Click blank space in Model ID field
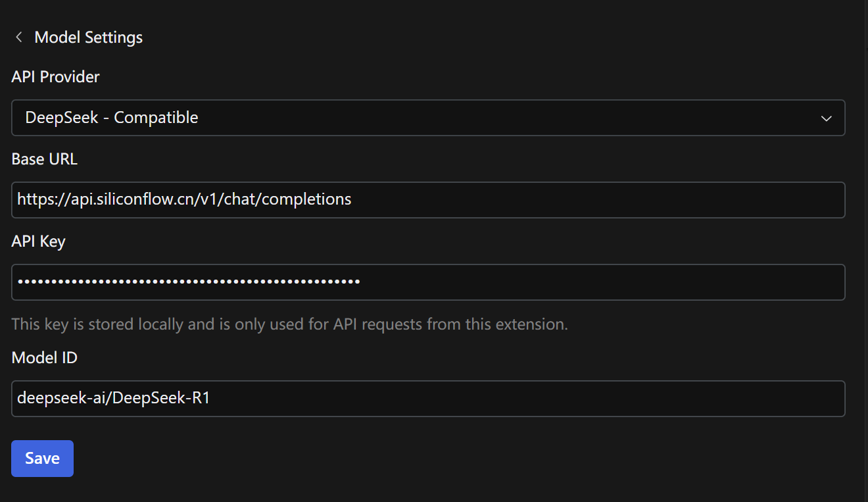The width and height of the screenshot is (868, 502). 526,399
